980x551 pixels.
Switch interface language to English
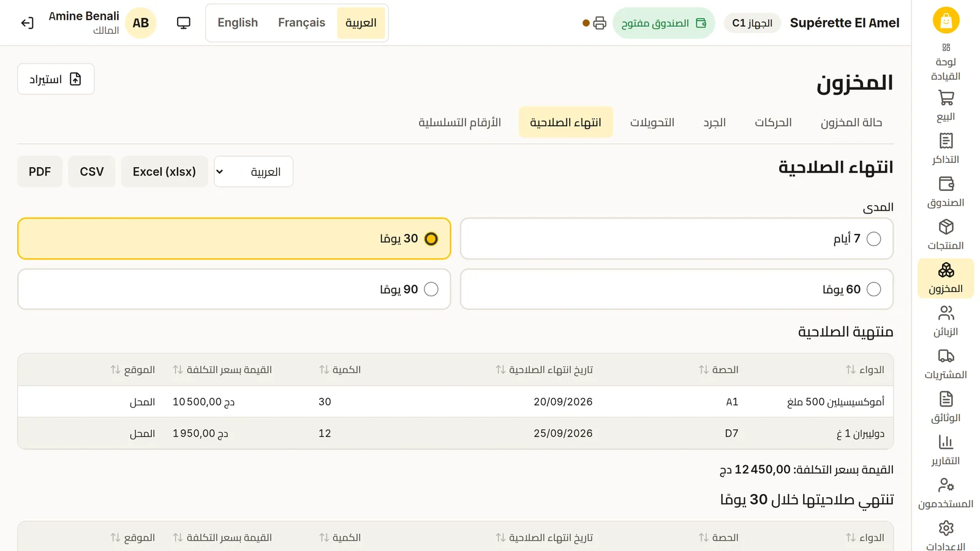click(x=238, y=23)
